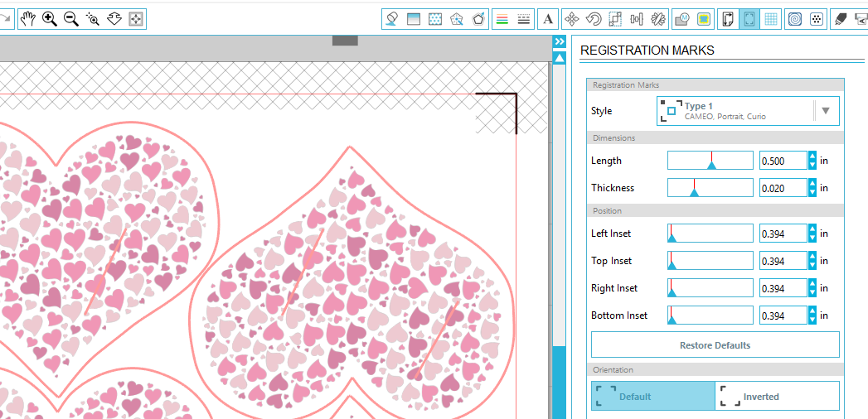Activate Fit to Window view icon
This screenshot has height=419, width=868.
pos(136,18)
